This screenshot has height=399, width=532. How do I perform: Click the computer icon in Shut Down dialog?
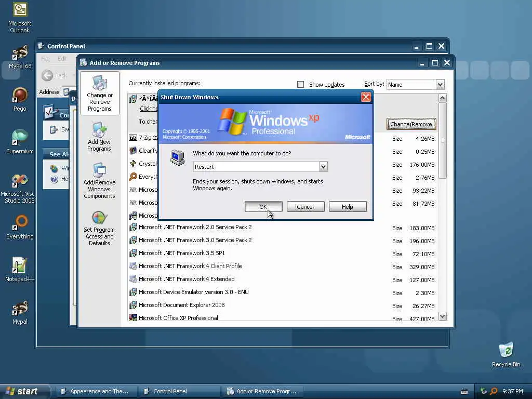coord(178,157)
